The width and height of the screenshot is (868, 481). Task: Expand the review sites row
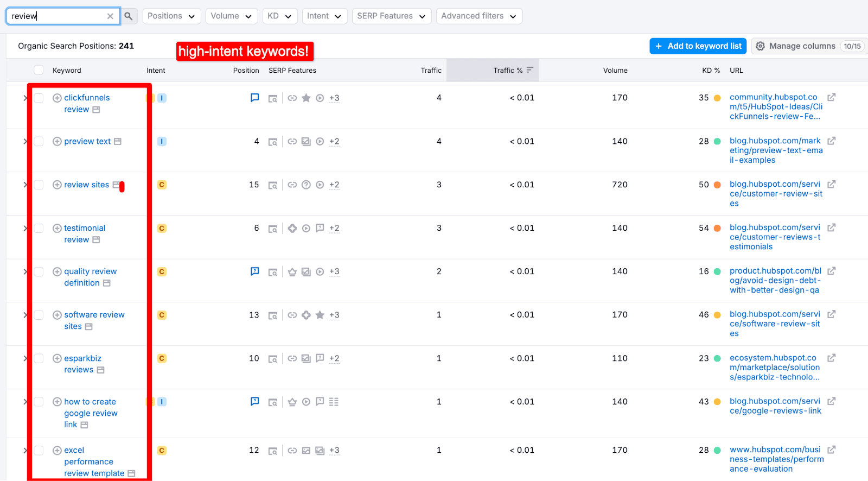tap(25, 185)
